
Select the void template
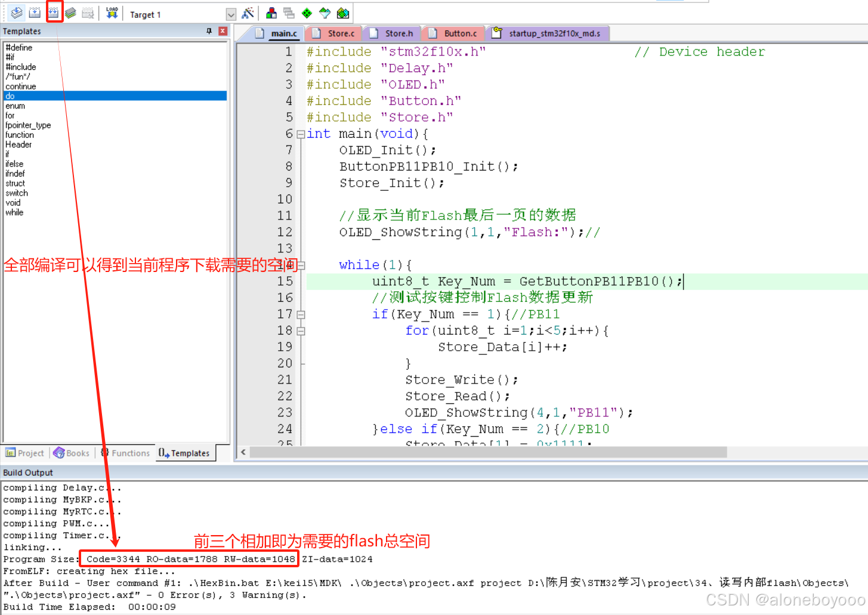13,203
